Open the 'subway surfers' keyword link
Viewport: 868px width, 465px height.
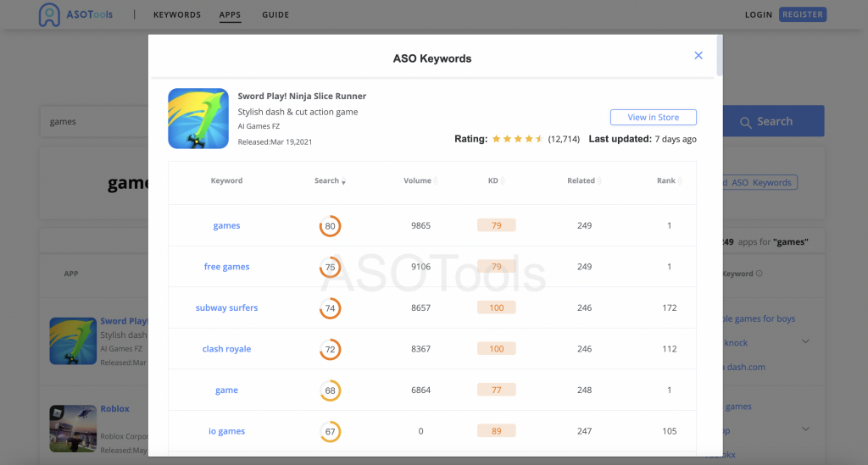click(x=226, y=308)
